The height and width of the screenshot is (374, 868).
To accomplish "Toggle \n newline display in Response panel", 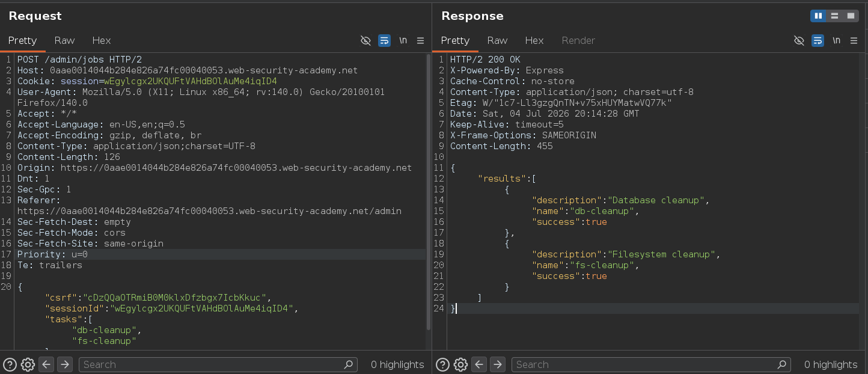I will pos(836,40).
